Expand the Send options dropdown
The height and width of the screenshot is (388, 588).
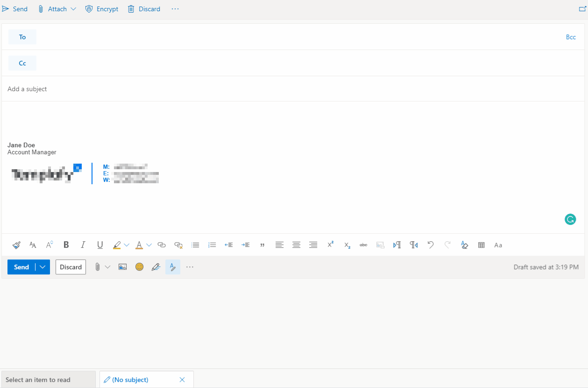click(43, 267)
